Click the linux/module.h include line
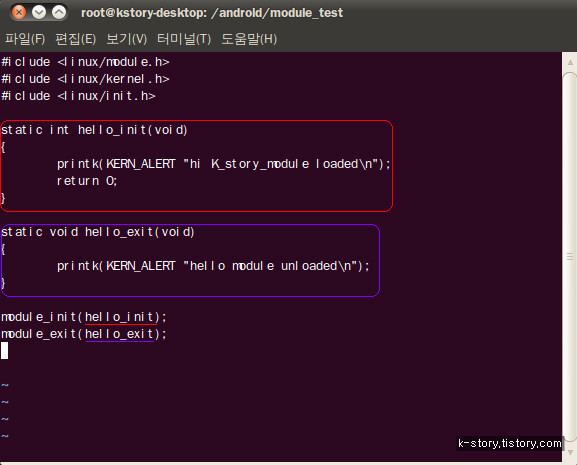577x465 pixels. (x=85, y=62)
